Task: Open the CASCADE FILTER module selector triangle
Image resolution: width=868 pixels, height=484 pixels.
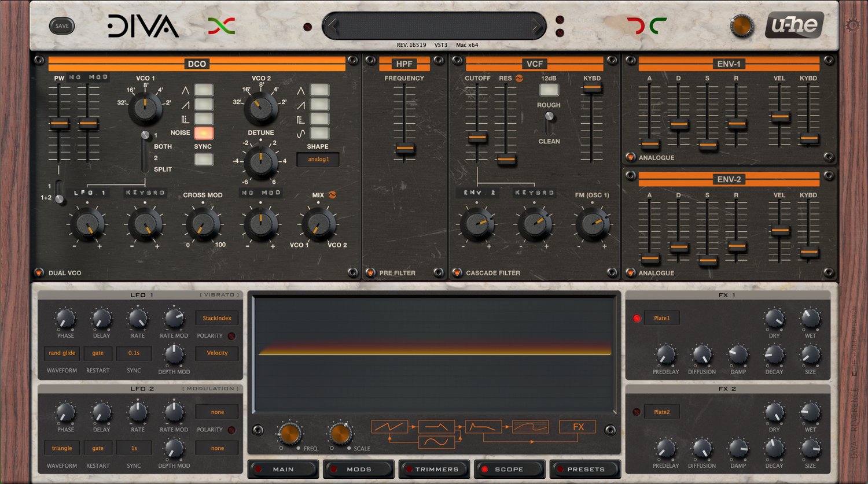Action: coord(457,273)
